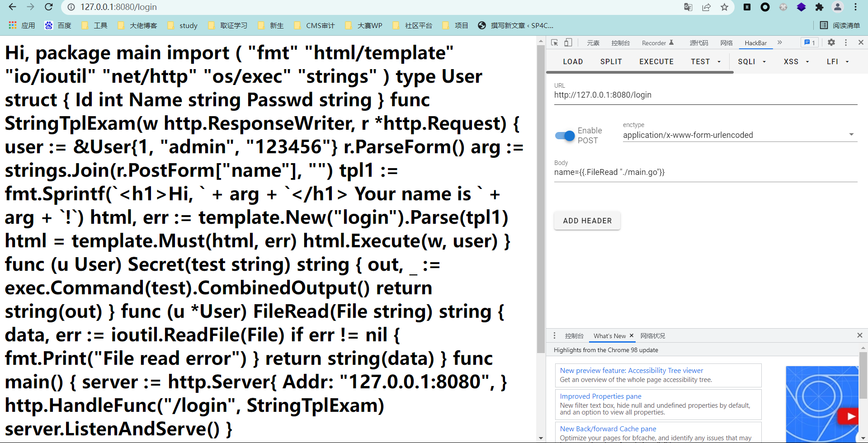Click the page scrollbar down arrow
This screenshot has height=443, width=868.
pyautogui.click(x=541, y=438)
